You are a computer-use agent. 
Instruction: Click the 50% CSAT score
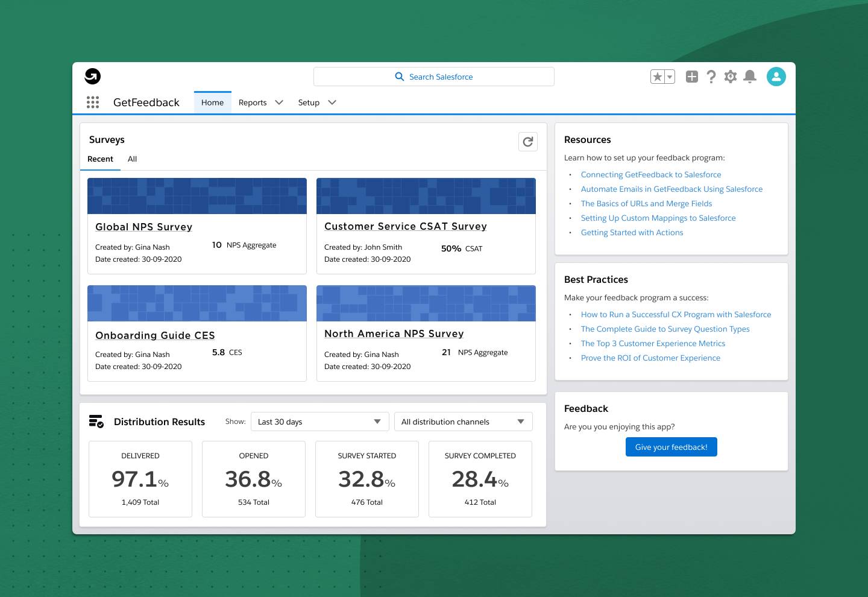tap(462, 248)
